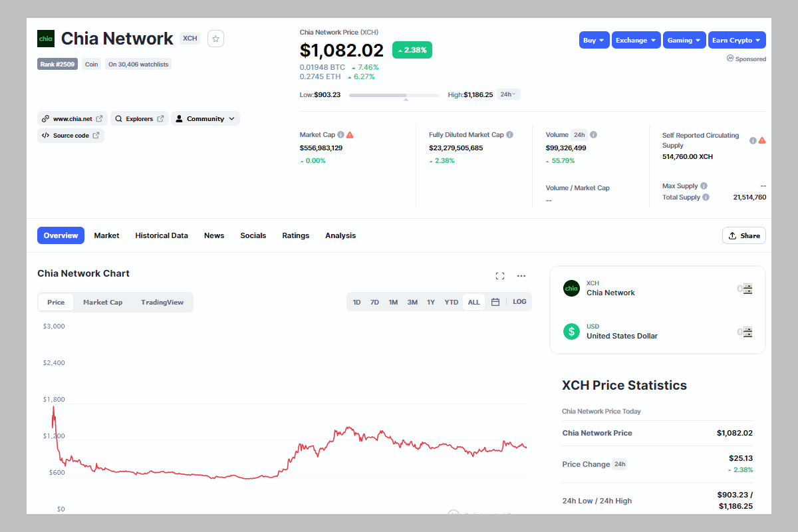Toggle LOG scale on chart
Screen dimensions: 798x532
[519, 302]
